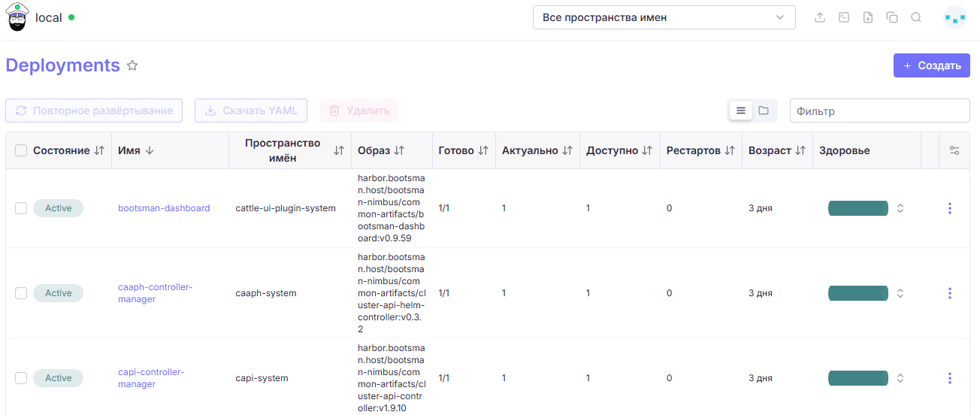Image resolution: width=980 pixels, height=415 pixels.
Task: Click health bar of capi-controller-manager
Action: pyautogui.click(x=858, y=378)
